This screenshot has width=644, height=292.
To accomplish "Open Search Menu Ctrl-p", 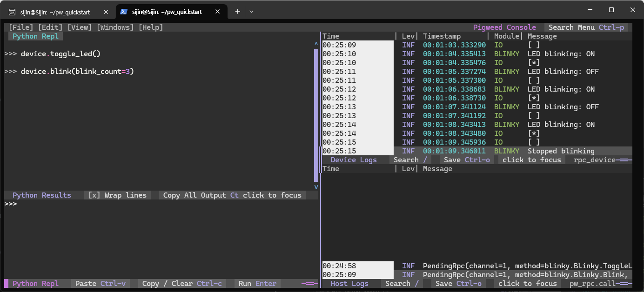I will pos(586,27).
